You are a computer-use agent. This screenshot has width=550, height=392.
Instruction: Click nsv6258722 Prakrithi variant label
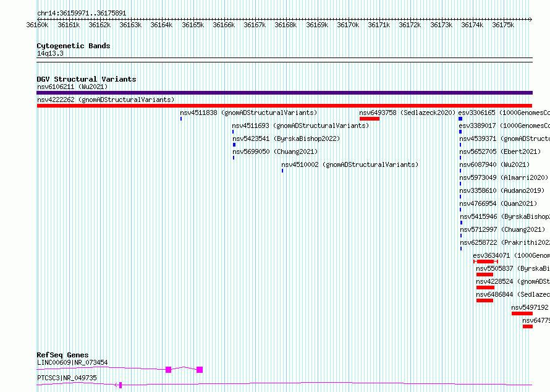point(505,242)
